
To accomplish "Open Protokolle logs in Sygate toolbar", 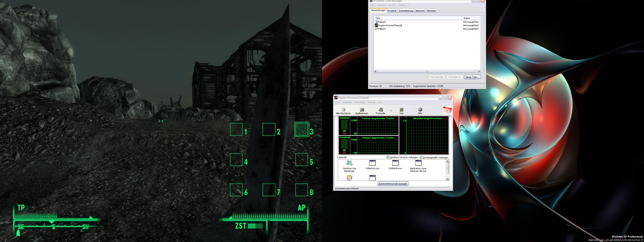I will point(381,111).
